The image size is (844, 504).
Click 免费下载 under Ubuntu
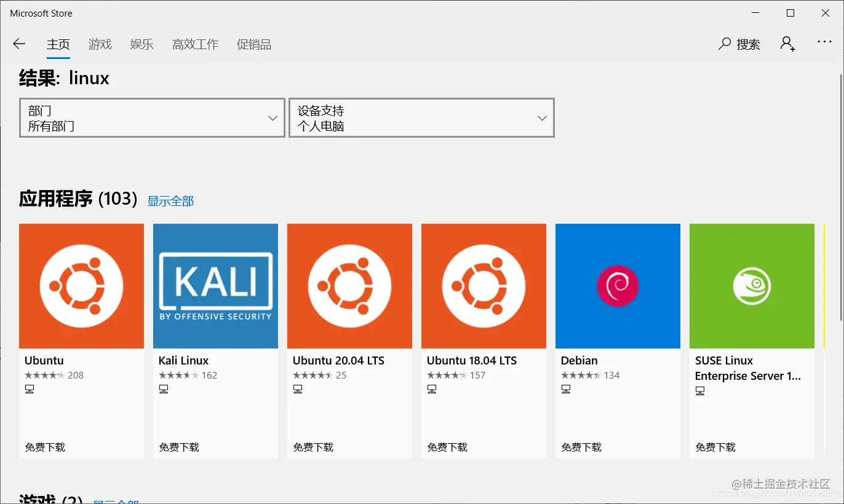click(45, 447)
